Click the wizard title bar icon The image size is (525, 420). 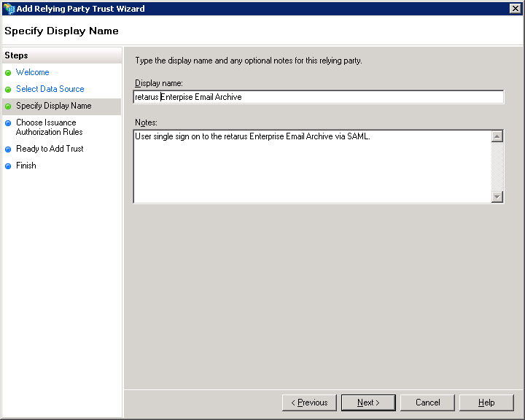9,9
